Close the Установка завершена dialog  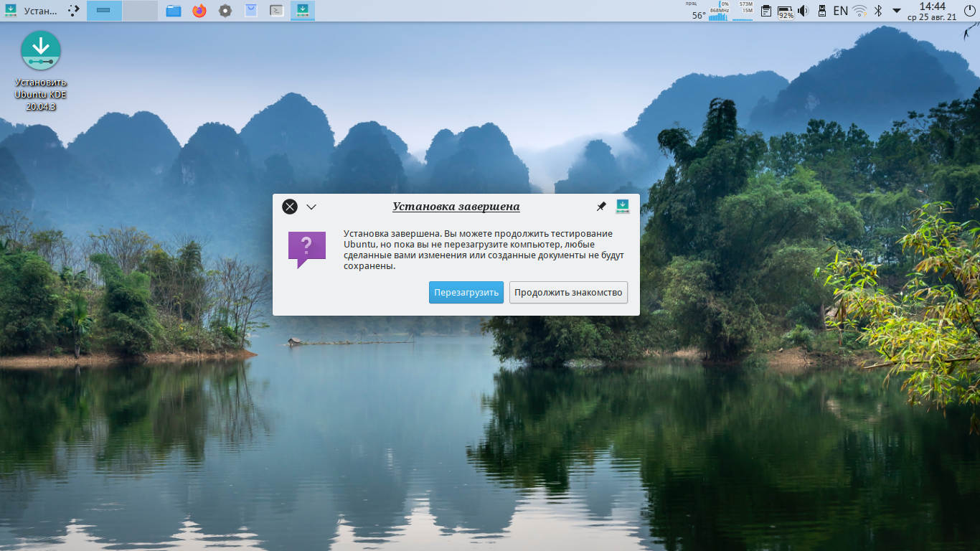point(290,207)
